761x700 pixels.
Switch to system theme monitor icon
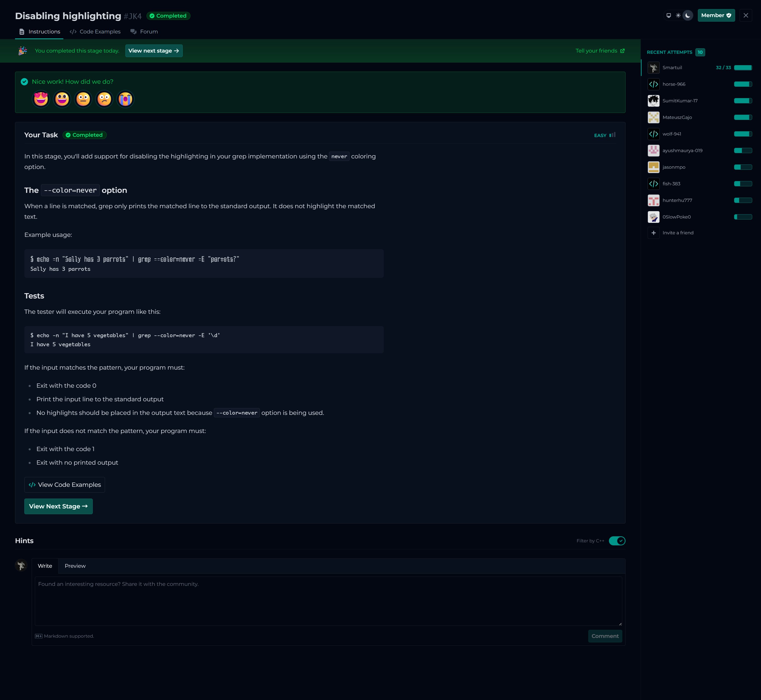(x=669, y=16)
